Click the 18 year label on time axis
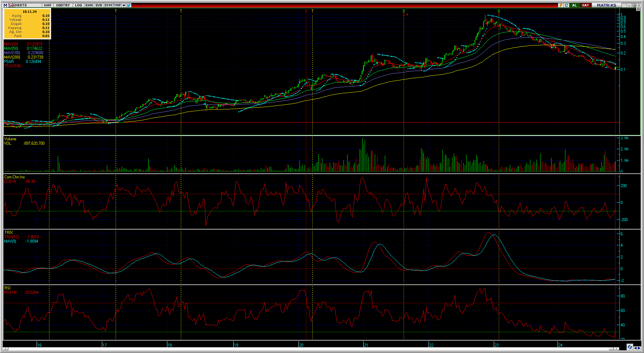This screenshot has width=644, height=353. click(x=170, y=345)
